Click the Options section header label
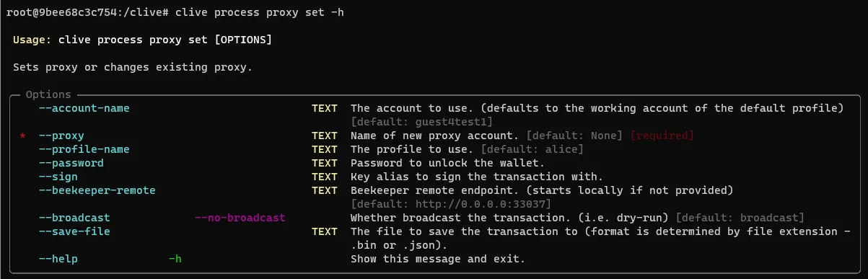The height and width of the screenshot is (279, 868). tap(48, 94)
